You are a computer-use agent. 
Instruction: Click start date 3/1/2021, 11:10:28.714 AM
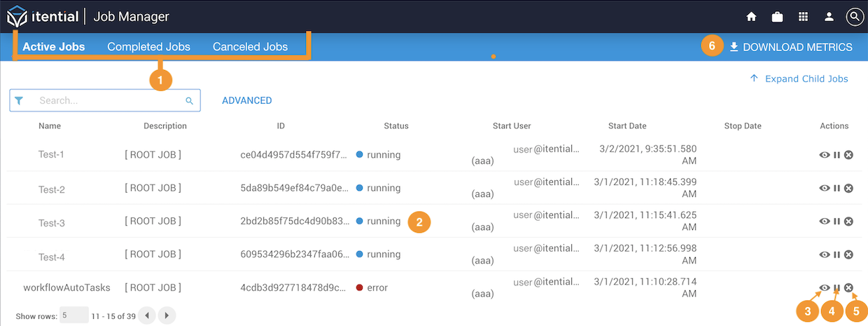(x=645, y=287)
